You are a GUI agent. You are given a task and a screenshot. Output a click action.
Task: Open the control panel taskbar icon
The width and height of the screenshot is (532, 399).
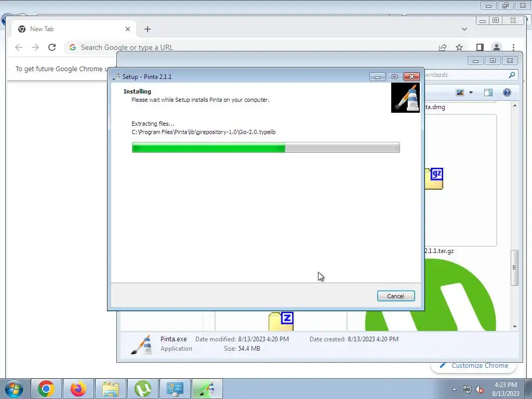[x=175, y=389]
